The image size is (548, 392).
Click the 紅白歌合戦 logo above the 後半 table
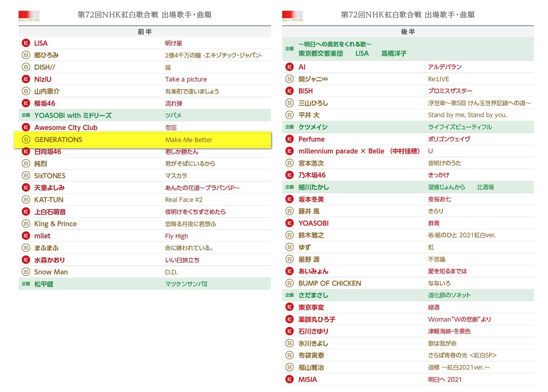point(293,16)
